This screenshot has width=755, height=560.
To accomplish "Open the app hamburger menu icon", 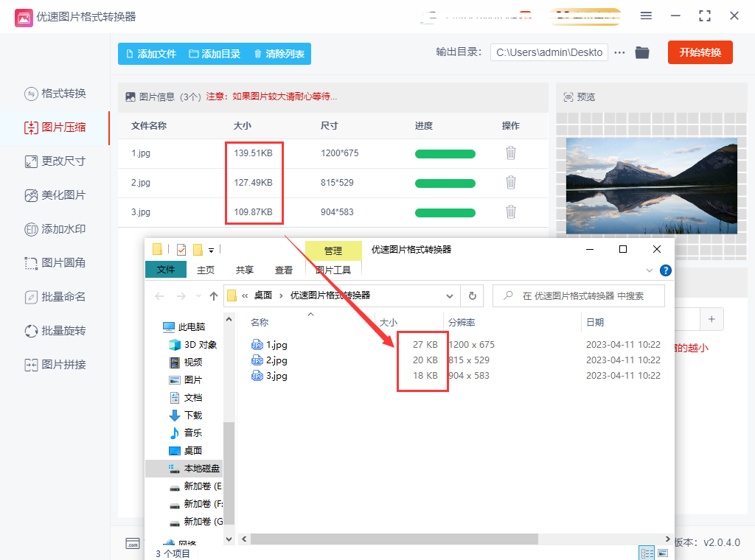I will point(646,15).
